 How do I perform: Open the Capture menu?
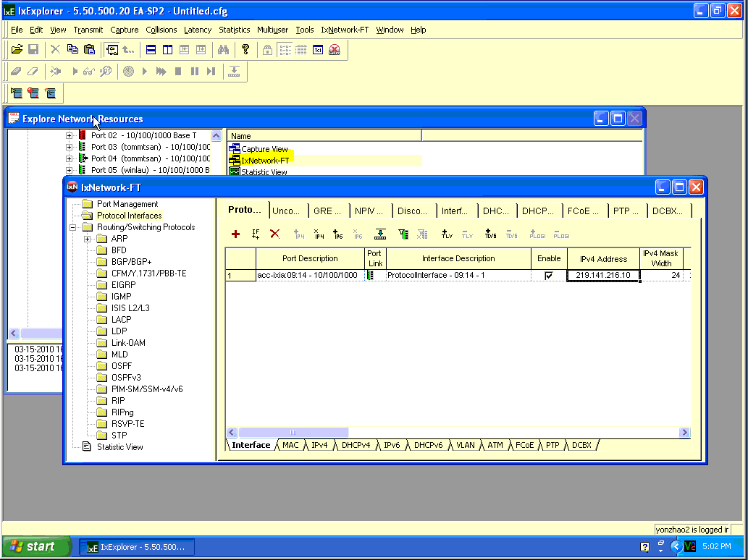[x=124, y=30]
